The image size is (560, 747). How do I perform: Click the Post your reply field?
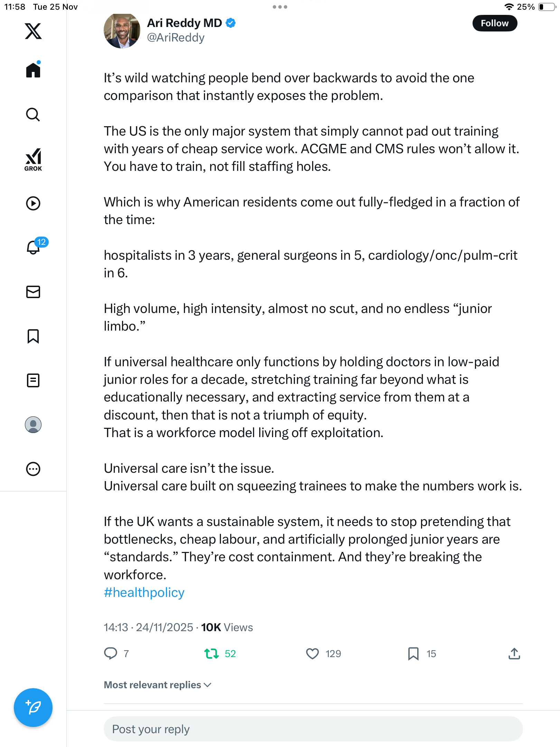[x=313, y=729]
